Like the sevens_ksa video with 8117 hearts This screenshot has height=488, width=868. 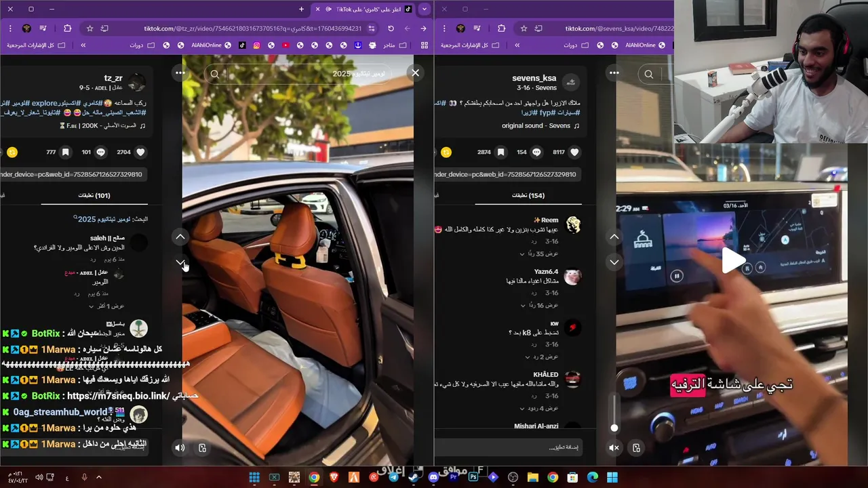(575, 152)
